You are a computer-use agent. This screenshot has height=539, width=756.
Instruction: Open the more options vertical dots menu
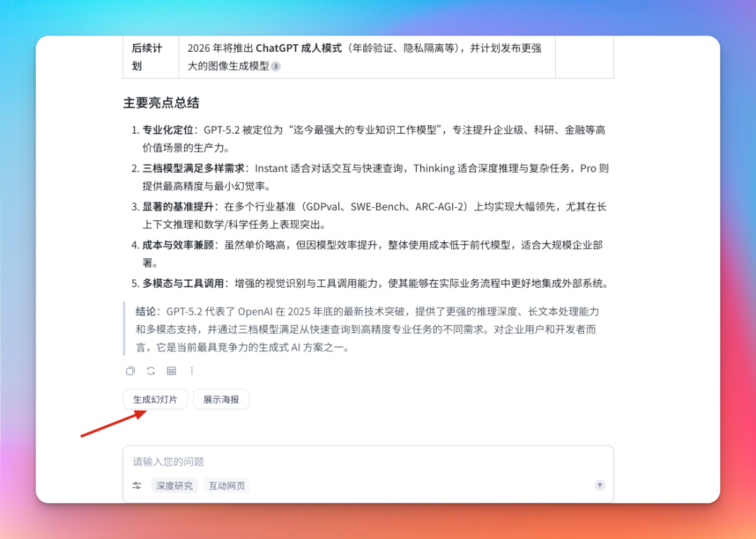[x=192, y=371]
